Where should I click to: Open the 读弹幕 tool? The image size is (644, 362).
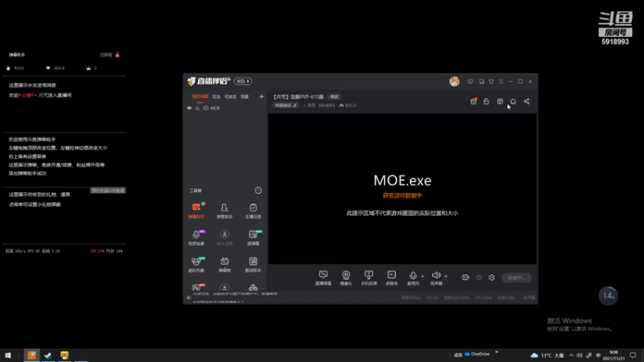[x=253, y=237]
